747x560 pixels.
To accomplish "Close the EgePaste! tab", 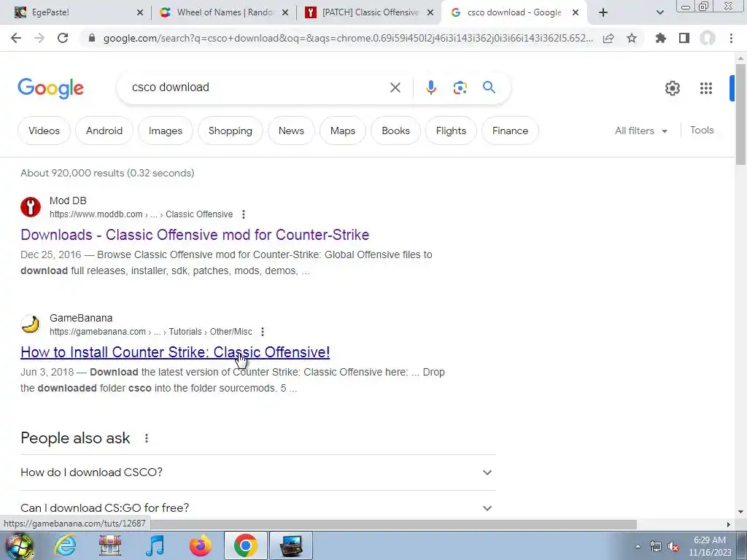I will [x=139, y=13].
